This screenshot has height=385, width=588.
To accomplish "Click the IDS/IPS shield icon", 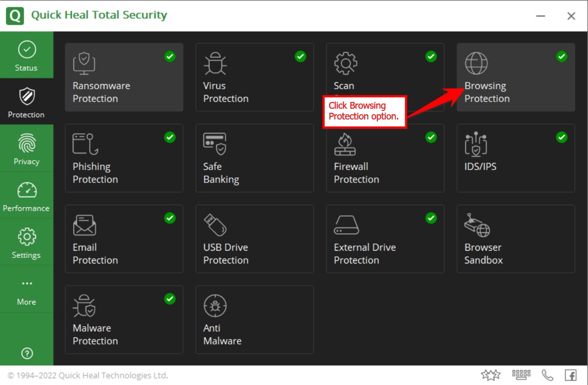I will [476, 144].
